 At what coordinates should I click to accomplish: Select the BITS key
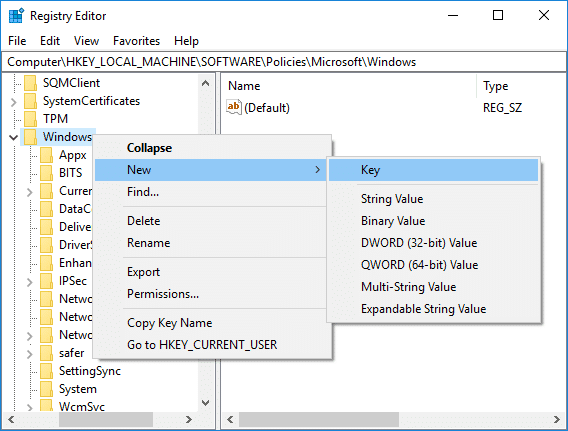(x=71, y=173)
